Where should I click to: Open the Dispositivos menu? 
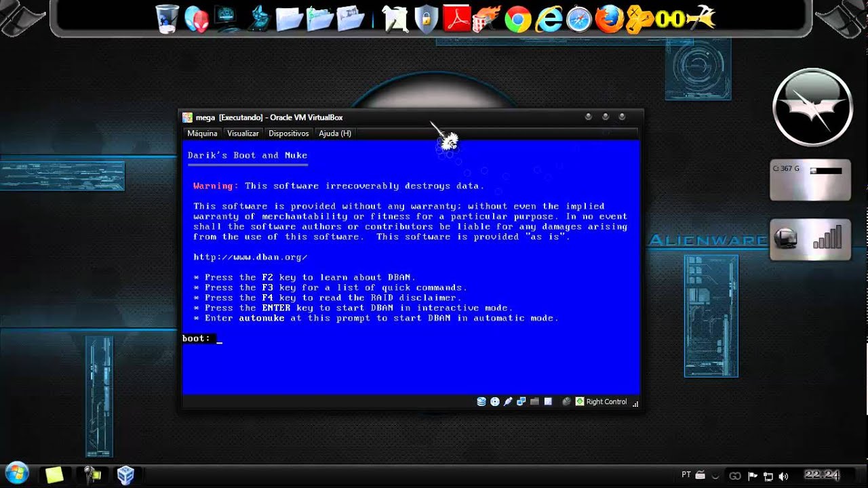(289, 134)
